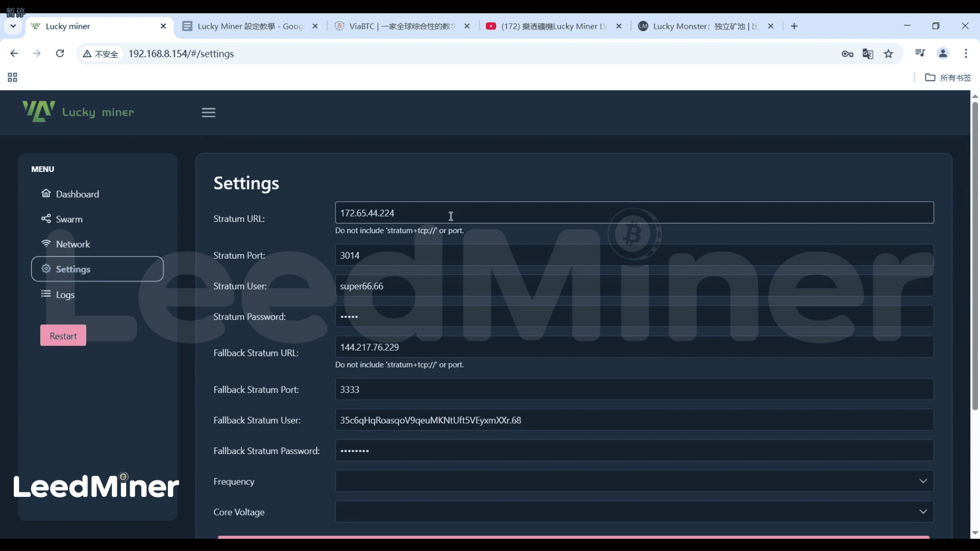The width and height of the screenshot is (980, 551).
Task: Close the Lucky Miner 設定教學 tab
Action: [315, 26]
